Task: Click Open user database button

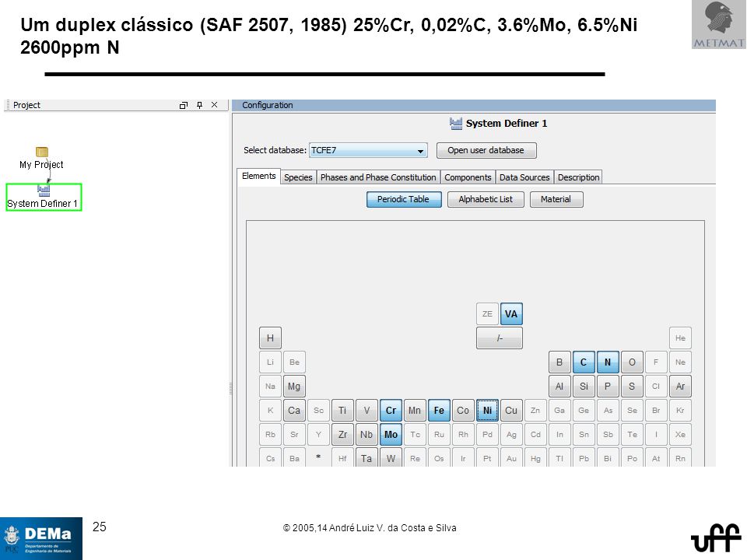Action: coord(486,150)
